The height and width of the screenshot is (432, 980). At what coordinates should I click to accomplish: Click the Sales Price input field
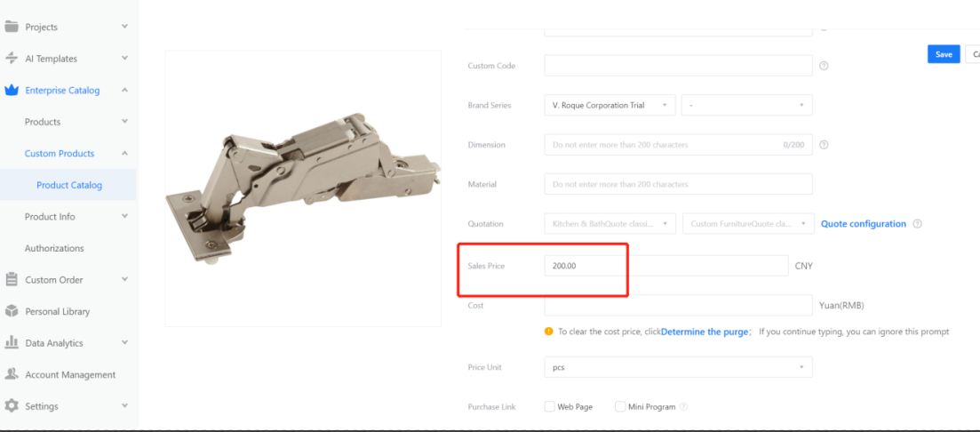pyautogui.click(x=665, y=266)
